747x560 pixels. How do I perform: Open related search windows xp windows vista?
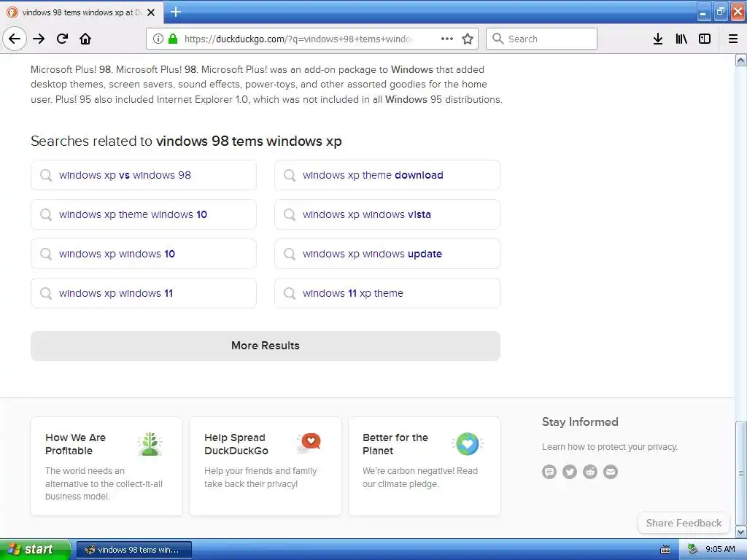[x=387, y=214]
